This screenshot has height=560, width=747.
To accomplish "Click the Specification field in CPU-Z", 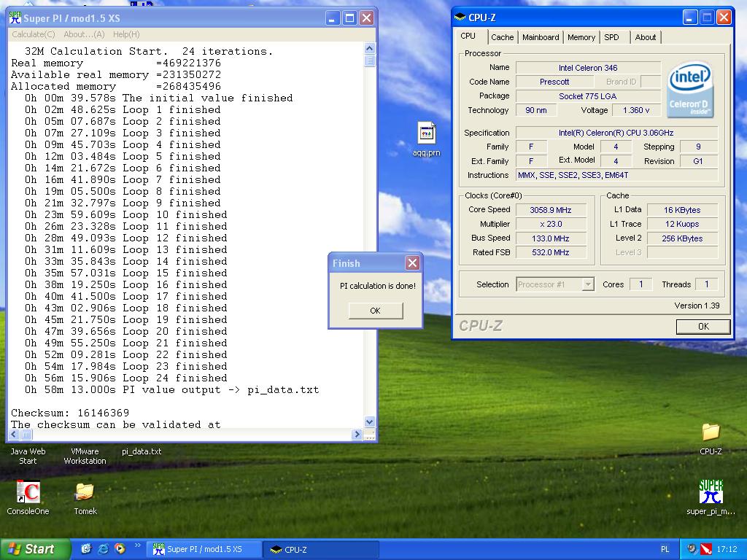I will pyautogui.click(x=616, y=133).
